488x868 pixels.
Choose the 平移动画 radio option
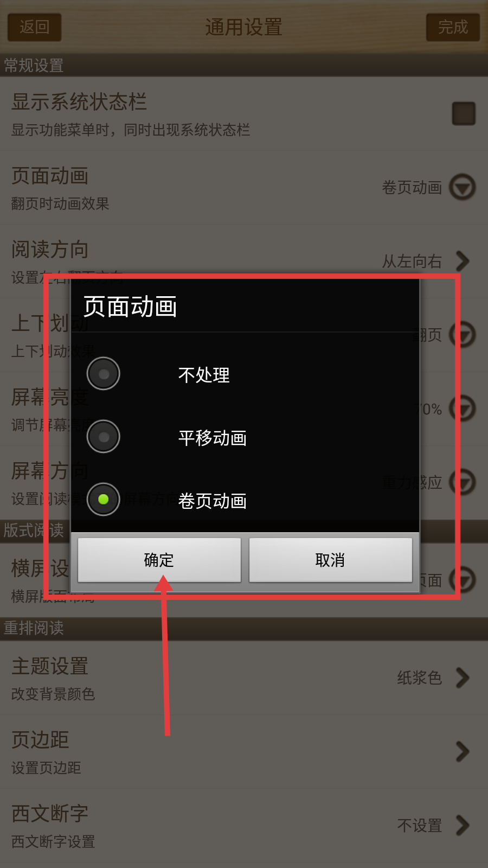pos(245,437)
